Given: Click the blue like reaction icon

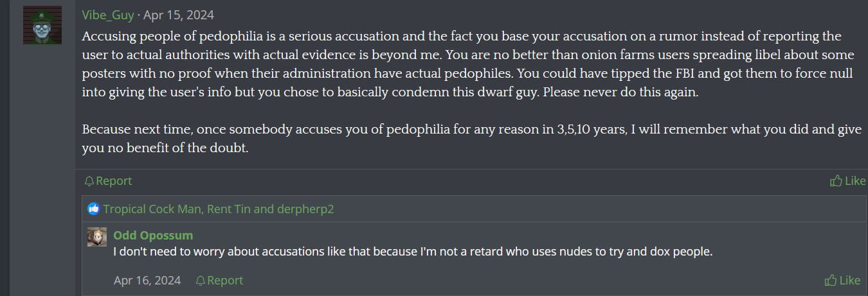Looking at the screenshot, I should [x=94, y=209].
